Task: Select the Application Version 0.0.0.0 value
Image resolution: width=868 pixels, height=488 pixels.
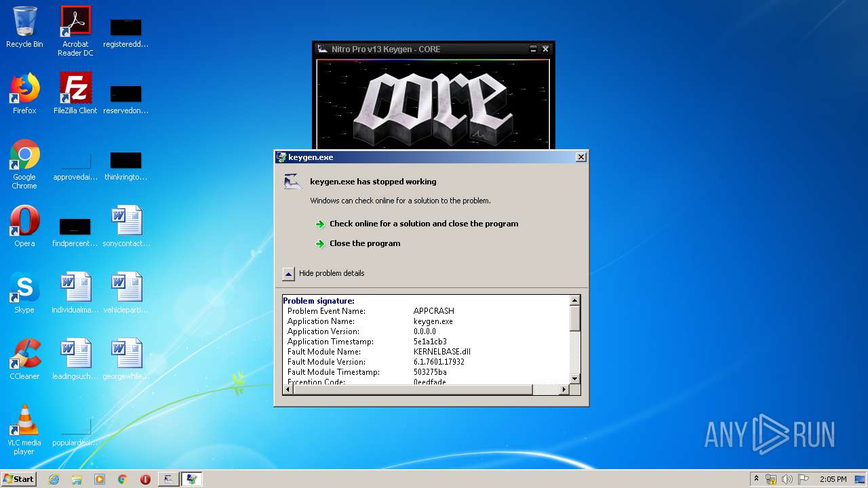Action: coord(425,331)
